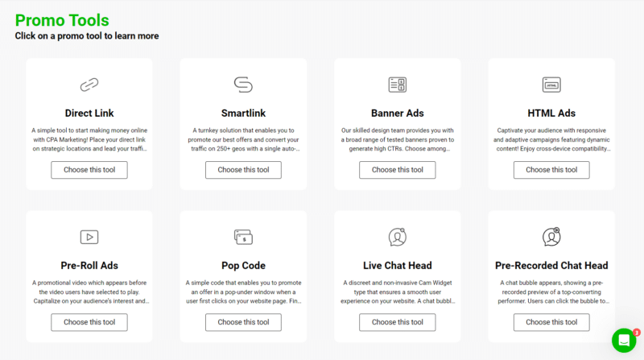Image resolution: width=644 pixels, height=360 pixels.
Task: Click the Direct Link chain icon
Action: (89, 85)
